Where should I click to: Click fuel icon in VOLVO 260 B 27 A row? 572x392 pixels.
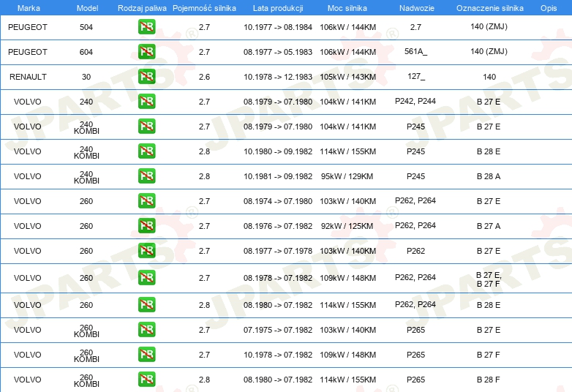[x=146, y=225]
